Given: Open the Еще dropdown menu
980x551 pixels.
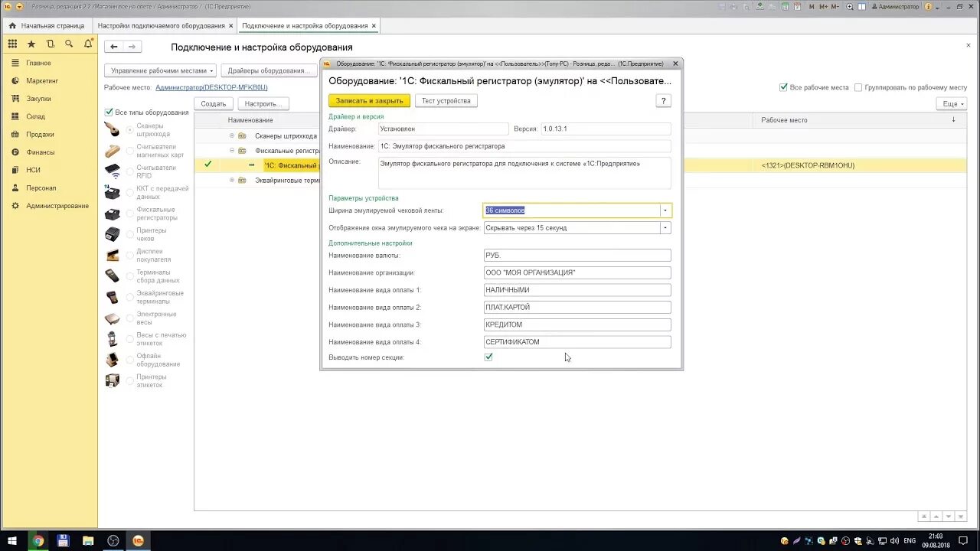Looking at the screenshot, I should [x=951, y=103].
